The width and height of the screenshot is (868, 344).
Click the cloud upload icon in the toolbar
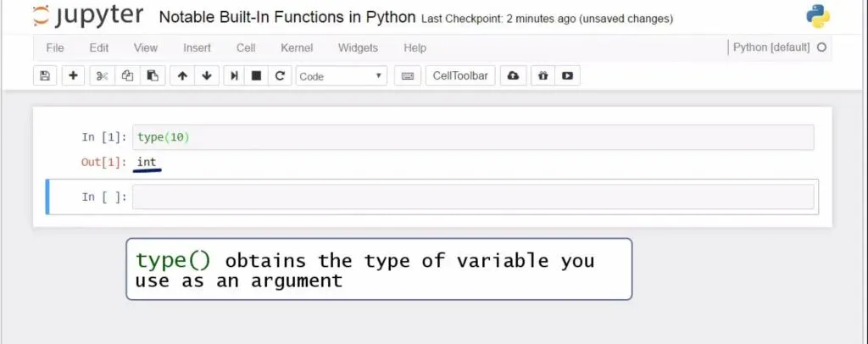pyautogui.click(x=513, y=76)
